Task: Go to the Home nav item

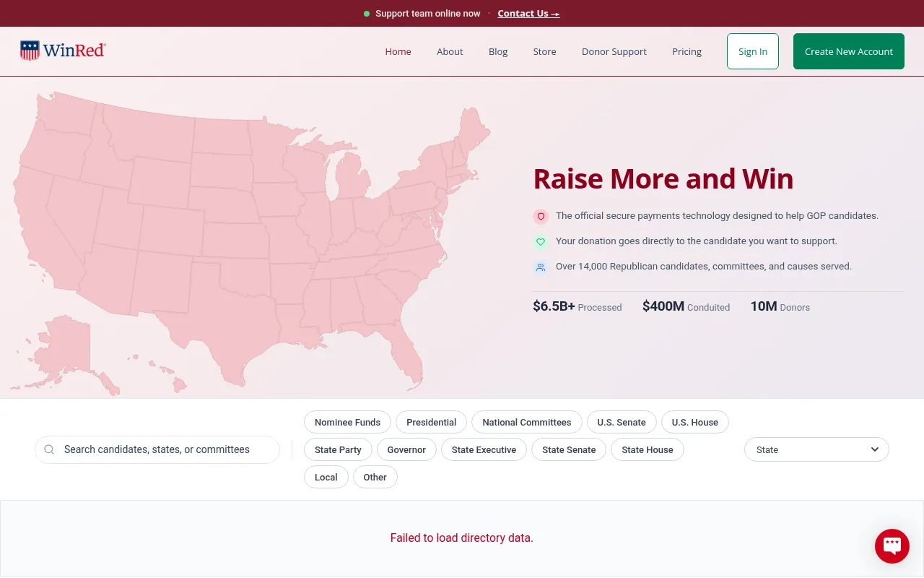Action: click(398, 51)
